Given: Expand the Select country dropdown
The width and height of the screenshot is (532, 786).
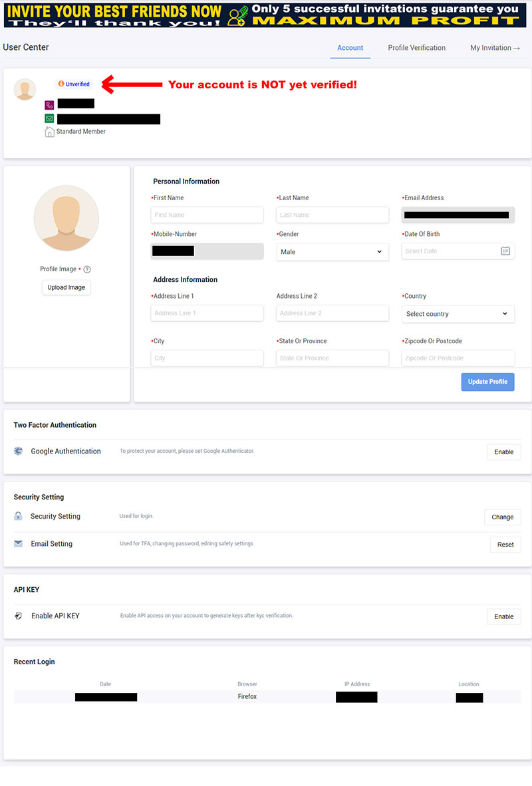Looking at the screenshot, I should tap(458, 314).
